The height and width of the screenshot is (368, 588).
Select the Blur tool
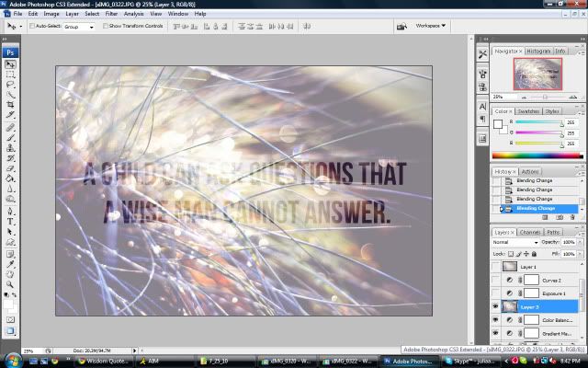coord(10,189)
